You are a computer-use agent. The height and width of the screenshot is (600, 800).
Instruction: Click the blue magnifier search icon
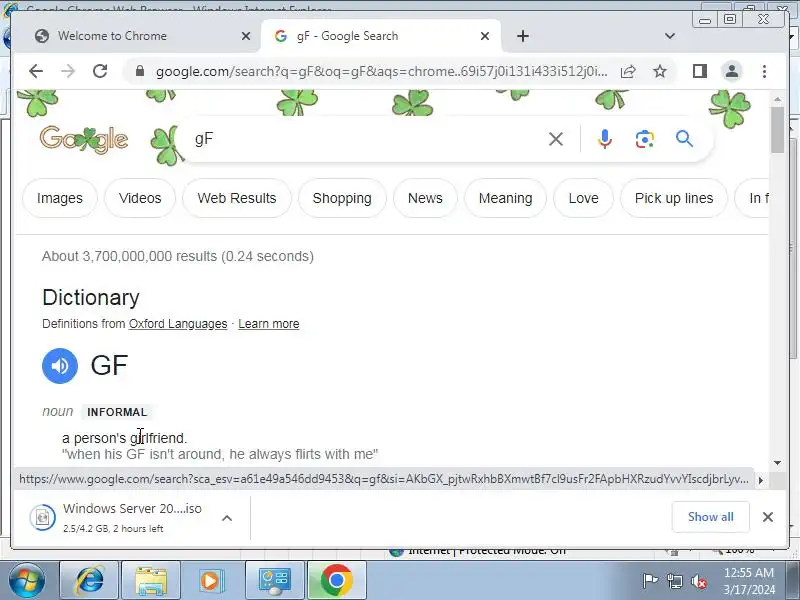684,139
